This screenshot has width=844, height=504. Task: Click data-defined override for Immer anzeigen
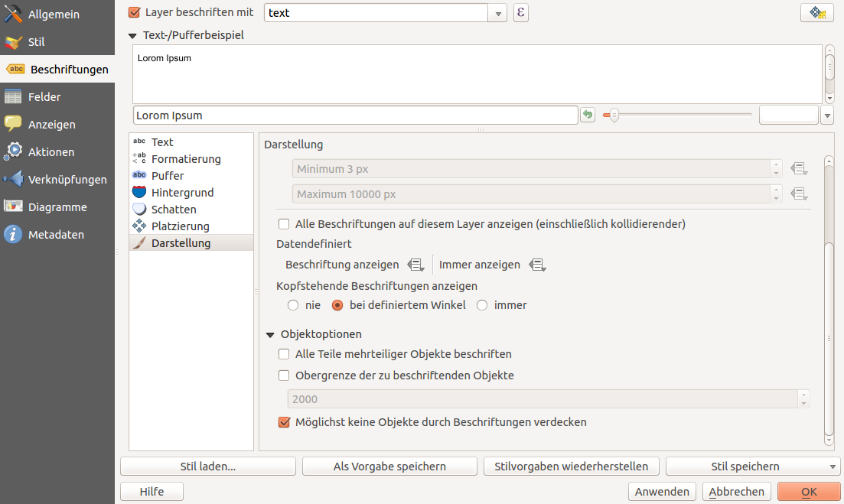click(x=537, y=265)
